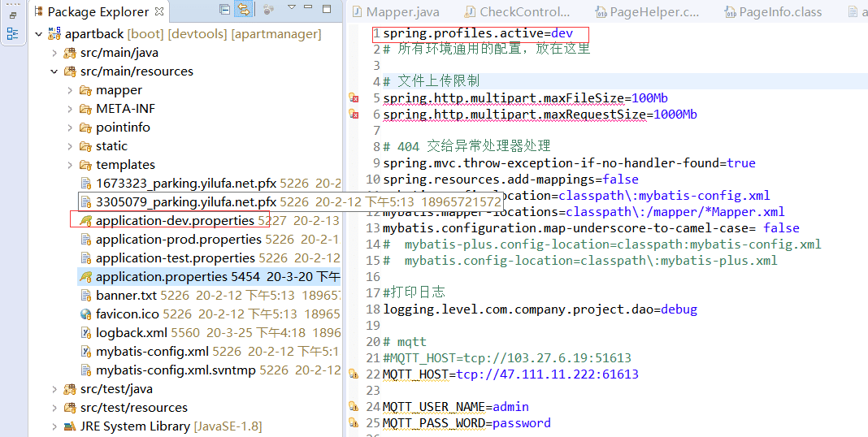868x437 pixels.
Task: Expand src/main/java folder
Action: pyautogui.click(x=54, y=53)
